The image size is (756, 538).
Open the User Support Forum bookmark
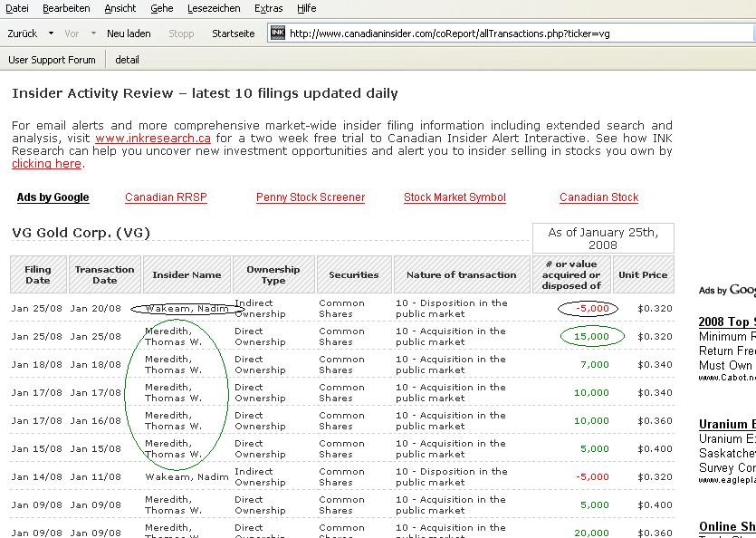point(52,60)
